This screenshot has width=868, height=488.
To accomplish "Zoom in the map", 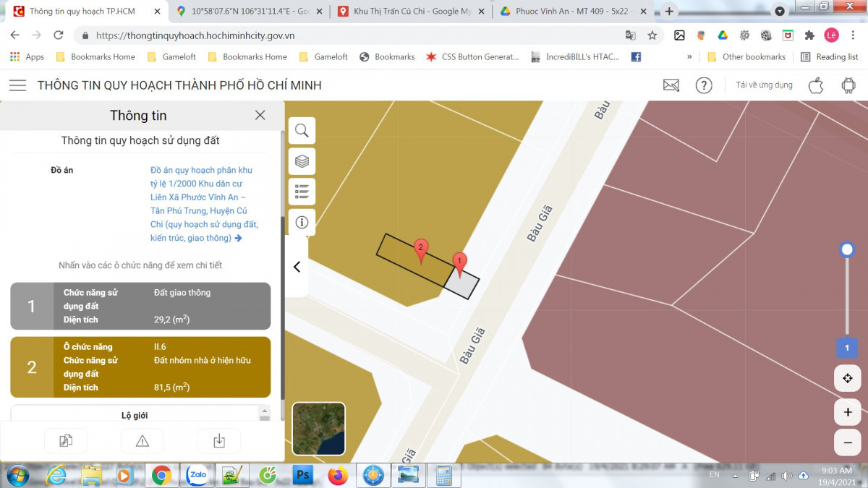I will click(847, 412).
